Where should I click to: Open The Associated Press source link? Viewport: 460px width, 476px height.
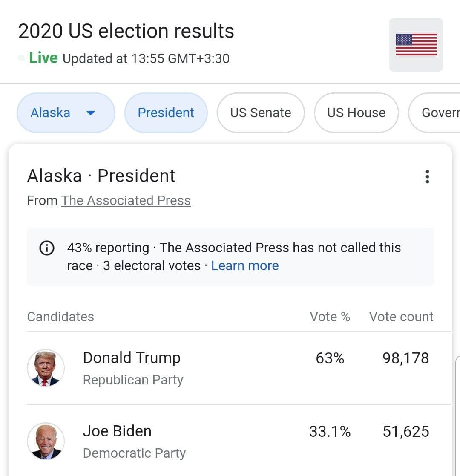126,201
